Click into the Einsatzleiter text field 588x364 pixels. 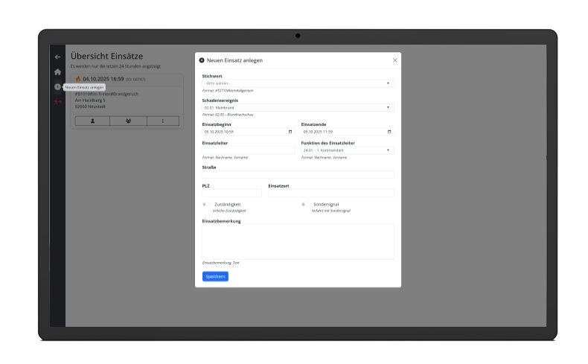(248, 150)
